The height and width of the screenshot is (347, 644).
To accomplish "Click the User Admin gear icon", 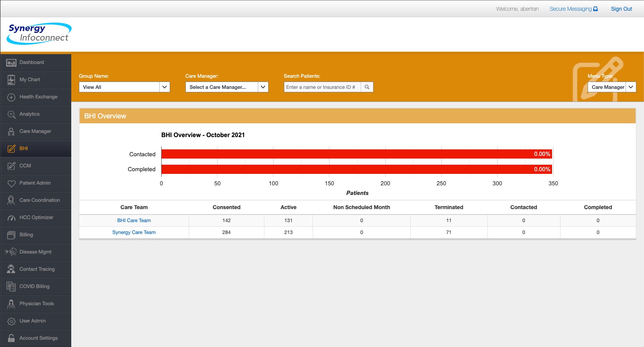I will 11,321.
